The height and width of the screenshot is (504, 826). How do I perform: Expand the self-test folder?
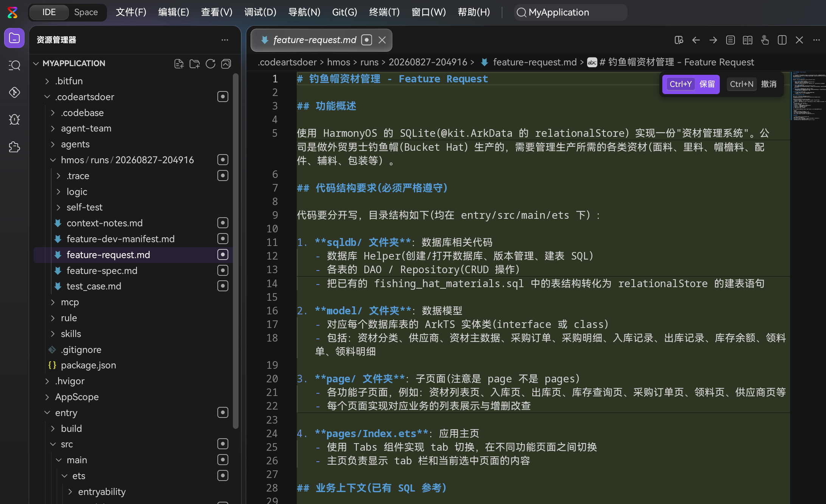[x=59, y=207]
